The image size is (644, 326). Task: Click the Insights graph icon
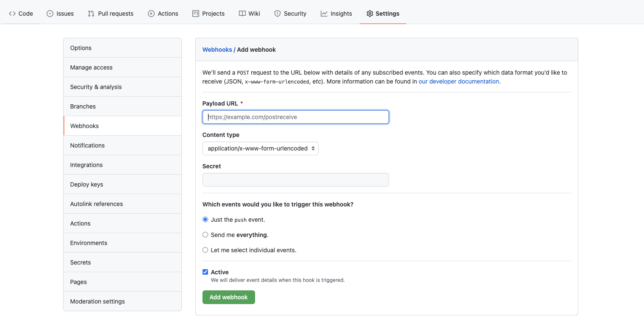(x=324, y=14)
